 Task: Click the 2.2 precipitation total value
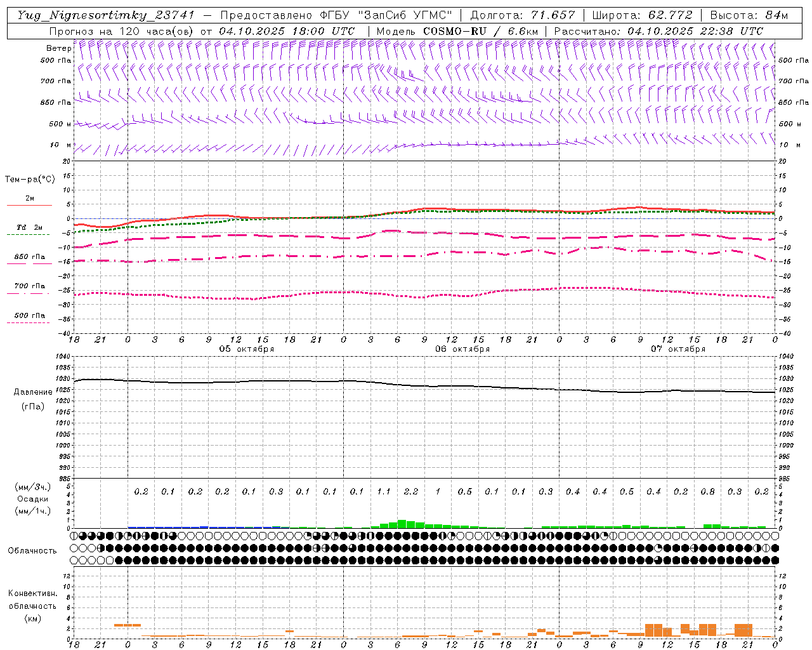[x=410, y=492]
